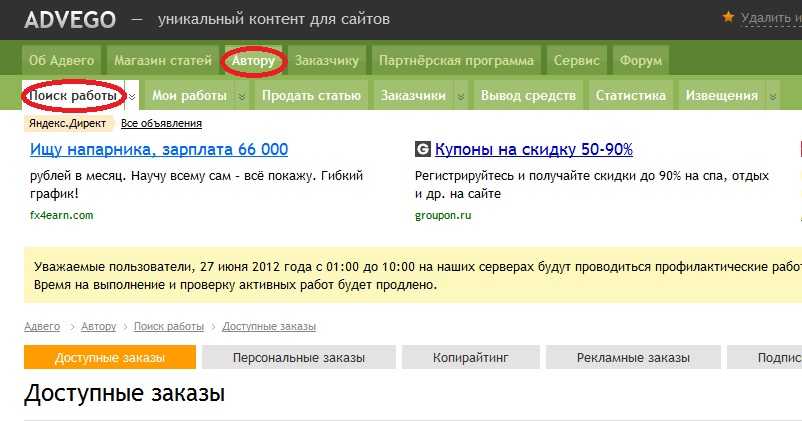
Task: Open the Магазин статей tab
Action: pyautogui.click(x=163, y=60)
